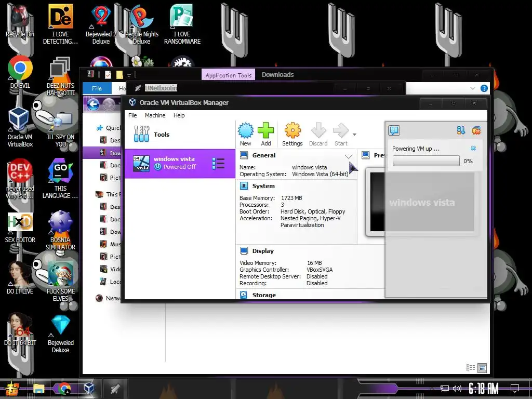532x399 pixels.
Task: Select Quick access in Explorer sidebar
Action: tap(109, 128)
